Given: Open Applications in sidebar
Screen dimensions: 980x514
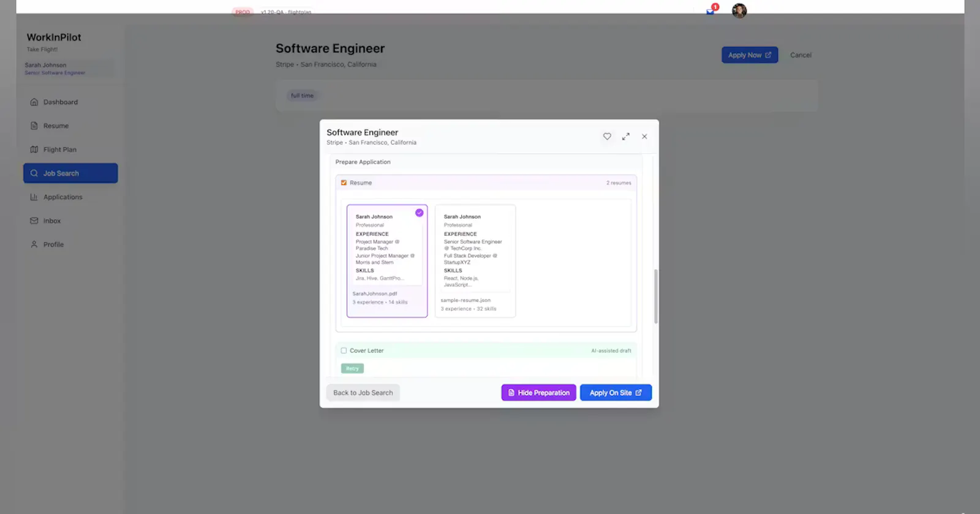Looking at the screenshot, I should [70, 197].
